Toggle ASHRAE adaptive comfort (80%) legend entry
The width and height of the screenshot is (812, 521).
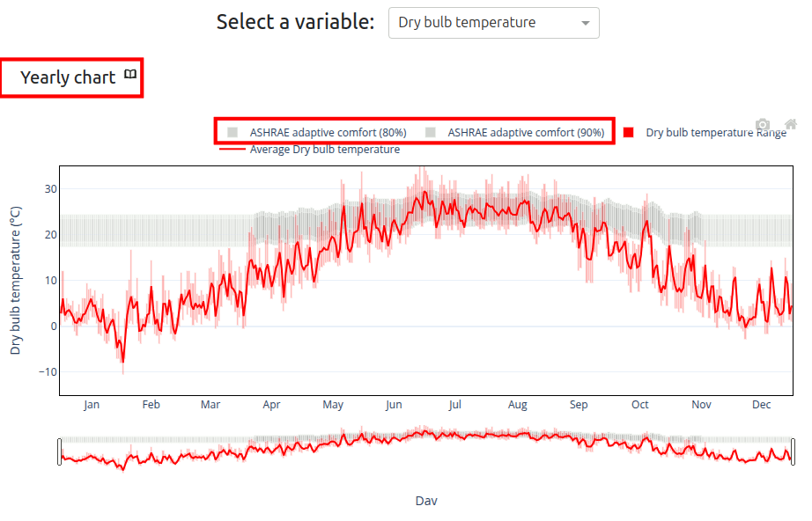tap(328, 132)
